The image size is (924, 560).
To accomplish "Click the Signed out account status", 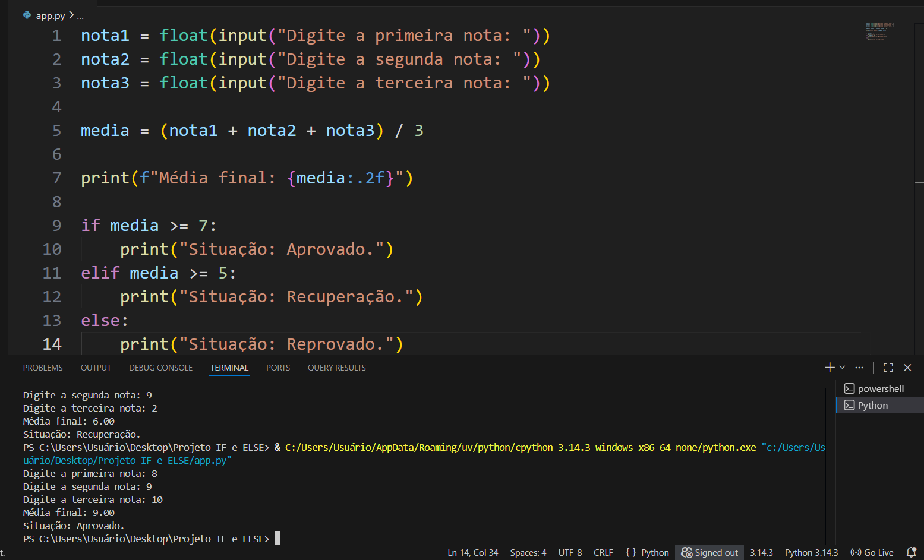I will [709, 552].
